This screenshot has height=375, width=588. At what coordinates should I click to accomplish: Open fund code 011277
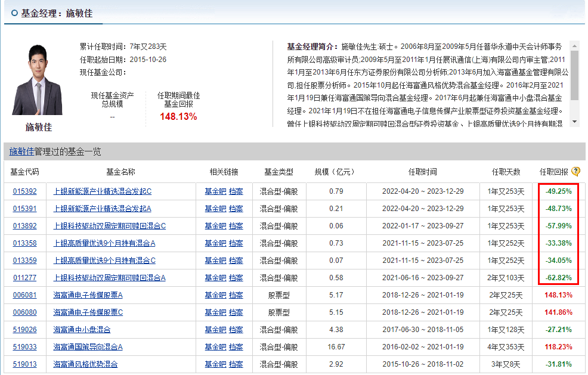coord(25,277)
